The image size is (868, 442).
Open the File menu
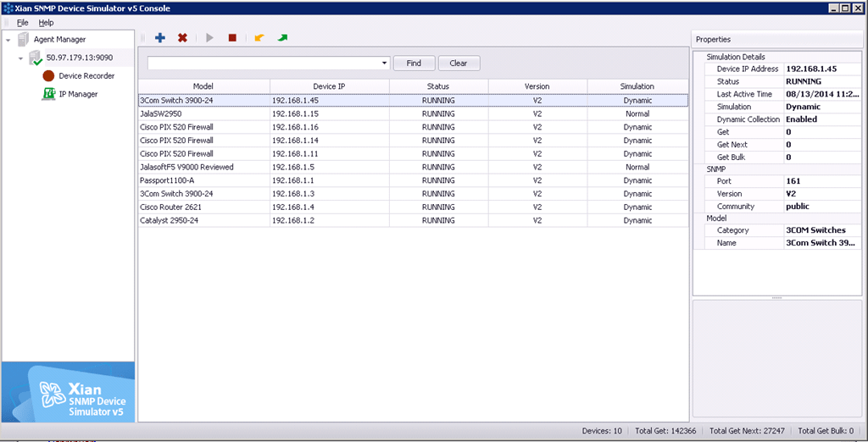tap(23, 23)
